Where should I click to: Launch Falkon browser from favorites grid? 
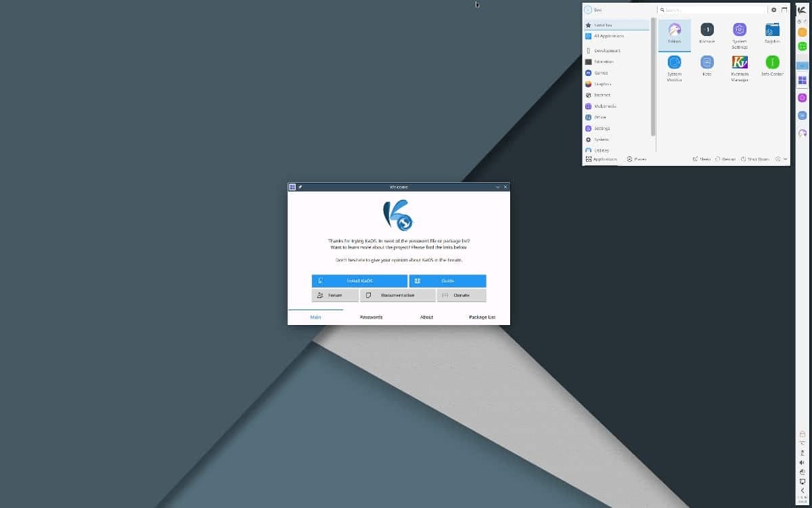point(674,33)
